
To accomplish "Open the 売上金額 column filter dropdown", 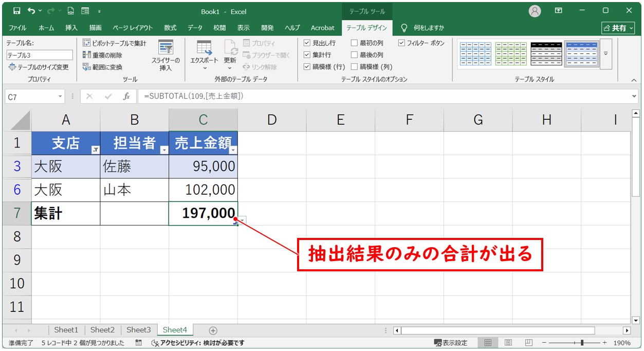I will tap(233, 150).
